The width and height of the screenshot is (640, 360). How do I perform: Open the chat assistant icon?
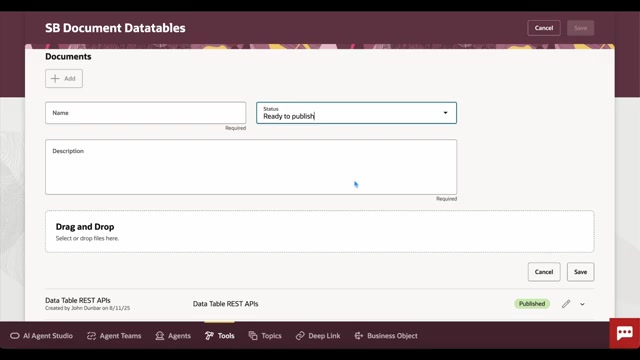624,333
